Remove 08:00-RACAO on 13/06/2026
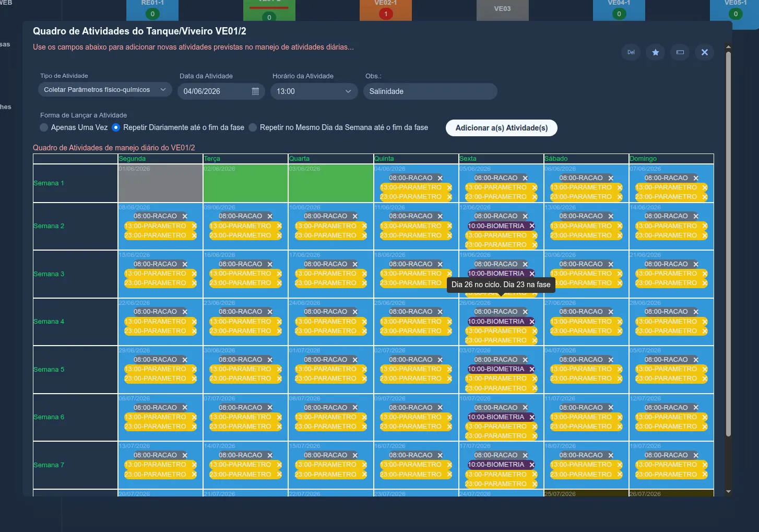 611,216
